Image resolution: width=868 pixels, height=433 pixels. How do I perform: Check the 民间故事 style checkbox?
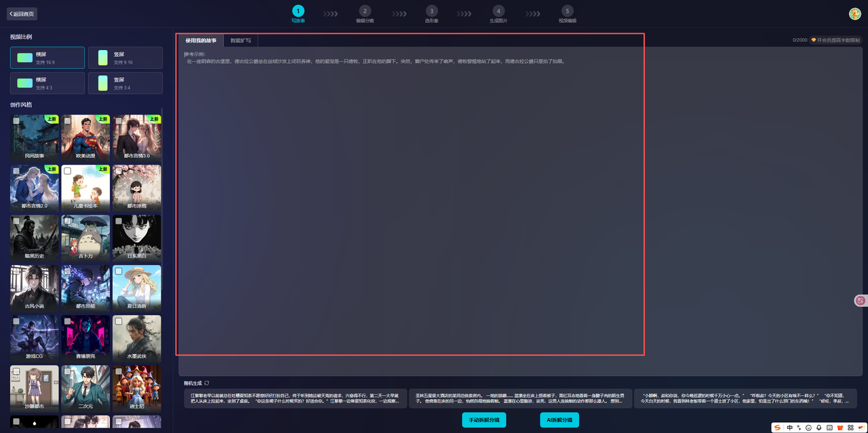pos(16,121)
